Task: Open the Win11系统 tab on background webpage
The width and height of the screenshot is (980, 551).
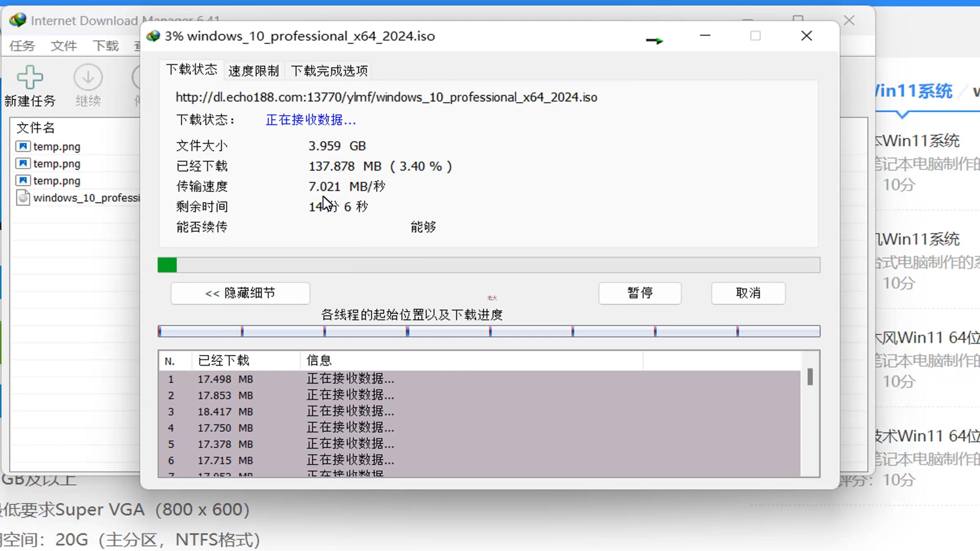Action: click(x=914, y=91)
